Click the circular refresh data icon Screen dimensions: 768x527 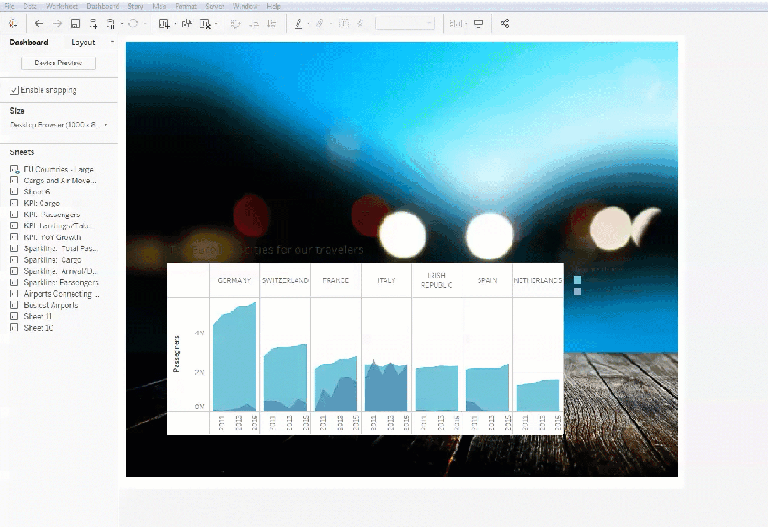coord(133,24)
